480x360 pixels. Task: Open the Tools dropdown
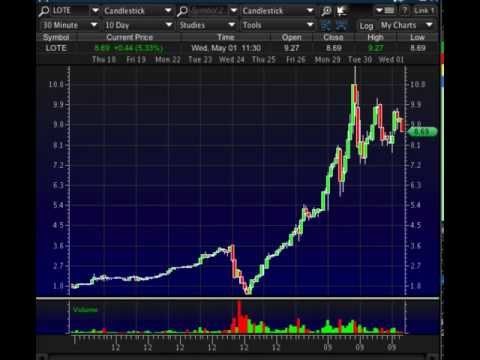pyautogui.click(x=310, y=25)
